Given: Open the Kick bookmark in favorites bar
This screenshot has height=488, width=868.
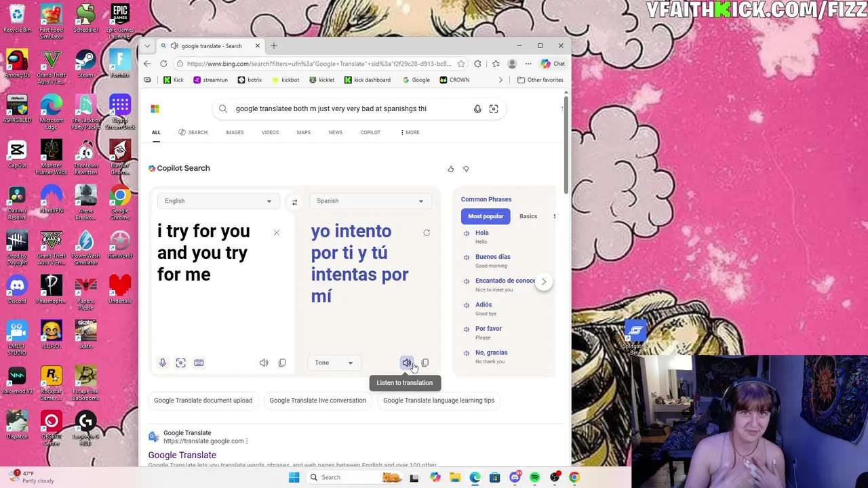Looking at the screenshot, I should click(x=174, y=80).
